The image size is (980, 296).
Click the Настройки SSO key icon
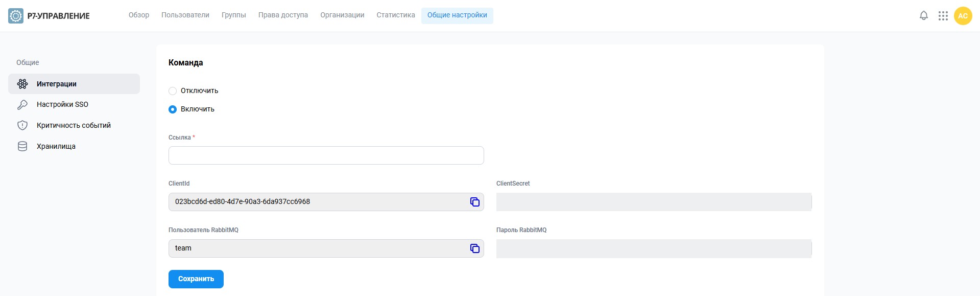pyautogui.click(x=22, y=105)
